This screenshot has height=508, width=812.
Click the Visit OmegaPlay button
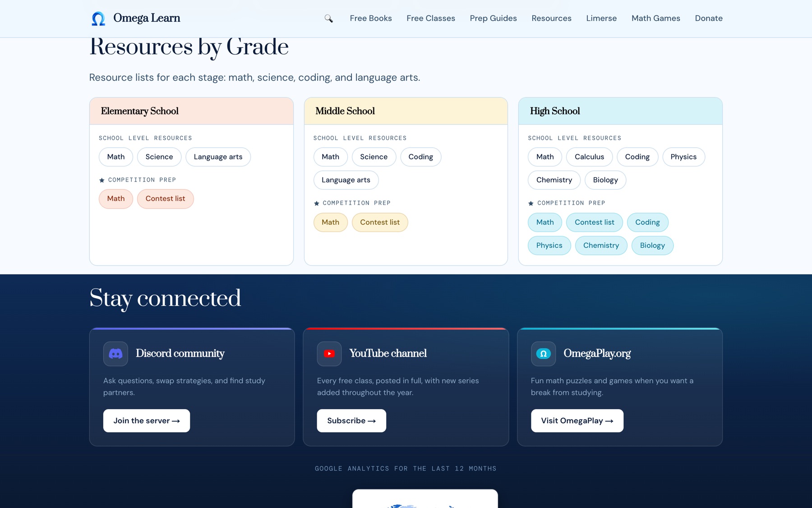pos(577,421)
